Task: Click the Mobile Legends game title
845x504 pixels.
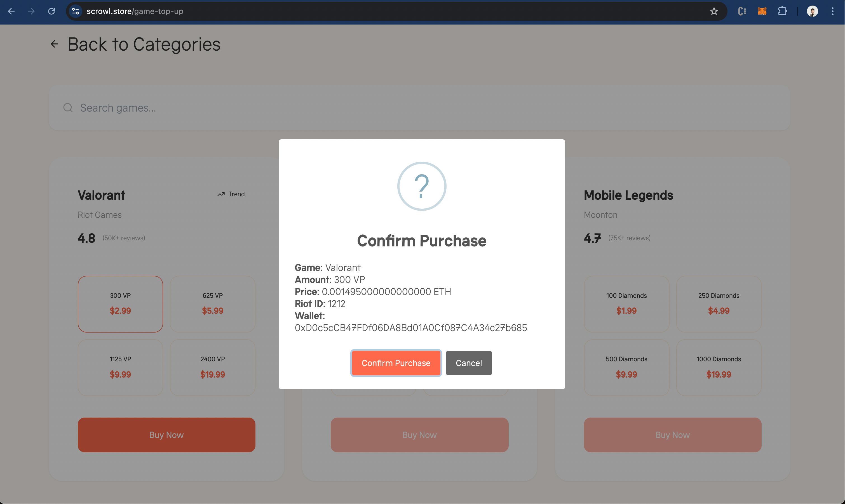Action: 628,195
